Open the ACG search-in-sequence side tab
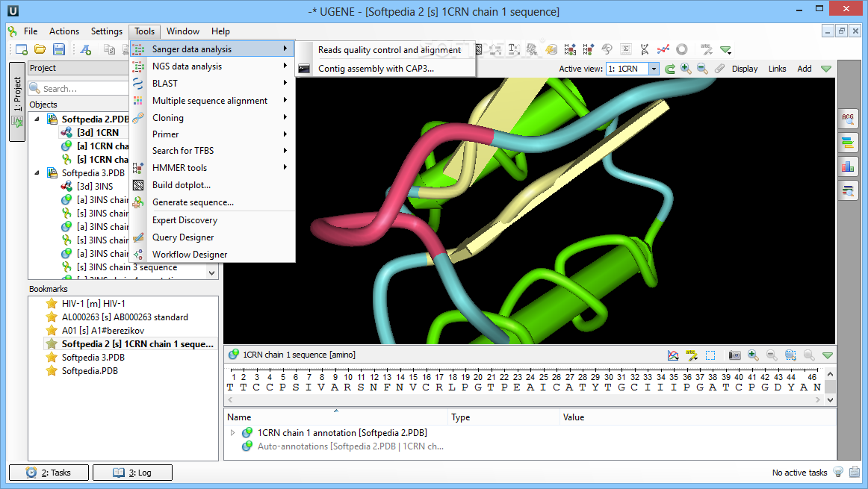Image resolution: width=868 pixels, height=489 pixels. 848,119
